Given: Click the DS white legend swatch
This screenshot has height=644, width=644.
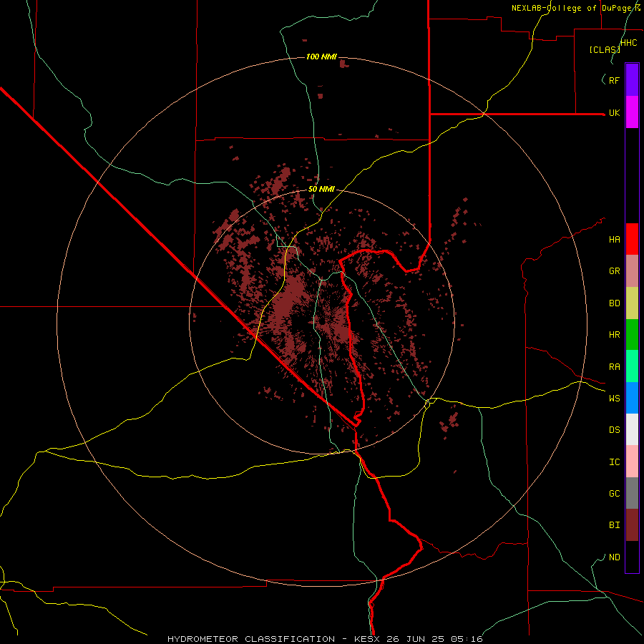Looking at the screenshot, I should click(632, 429).
